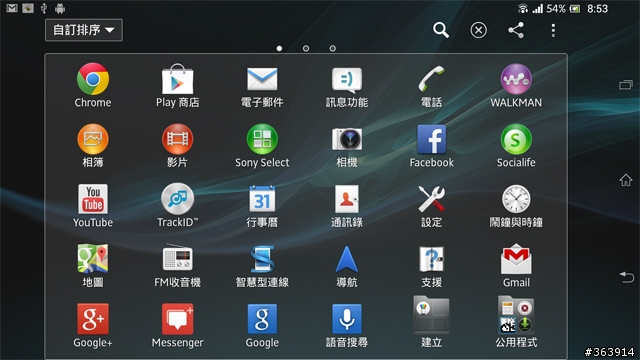
Task: Tap the search magnifier icon
Action: pyautogui.click(x=441, y=30)
